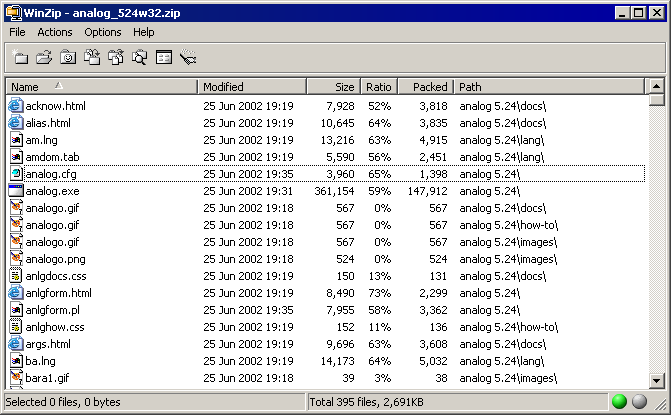Open the File menu
Viewport: 671px width, 415px height.
[17, 32]
